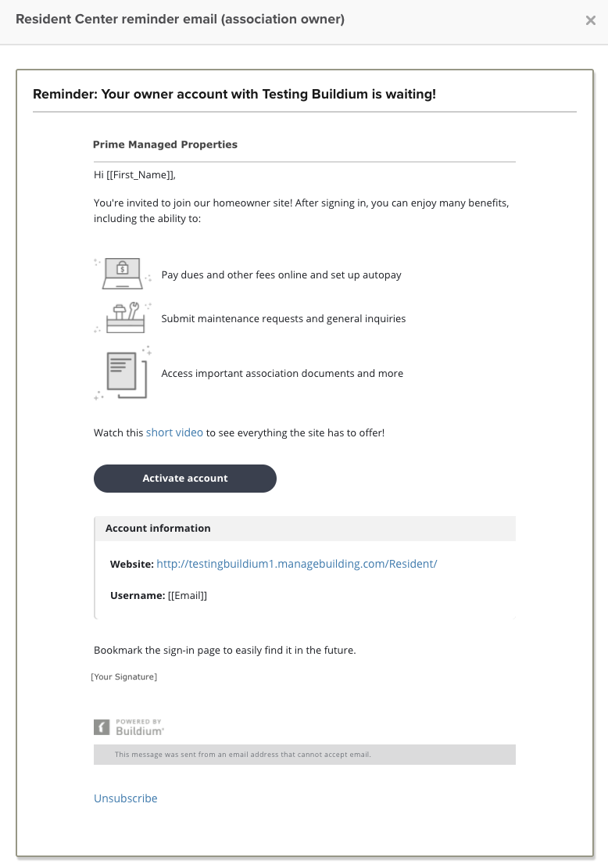Click the [[Email]] username placeholder

coord(188,595)
